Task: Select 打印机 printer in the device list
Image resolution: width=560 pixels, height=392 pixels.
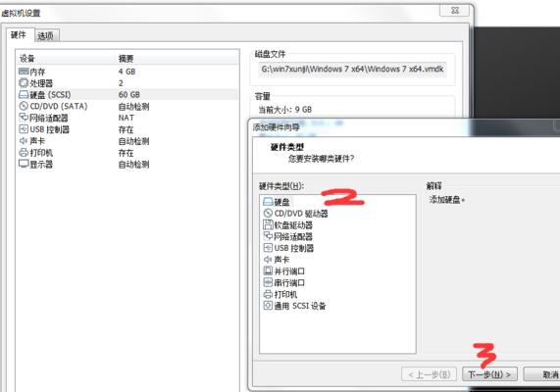Action: coord(36,153)
